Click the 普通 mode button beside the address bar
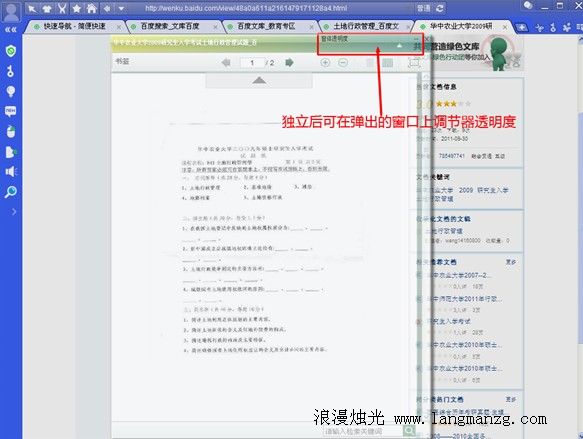Image resolution: width=583 pixels, height=439 pixels. point(423,8)
